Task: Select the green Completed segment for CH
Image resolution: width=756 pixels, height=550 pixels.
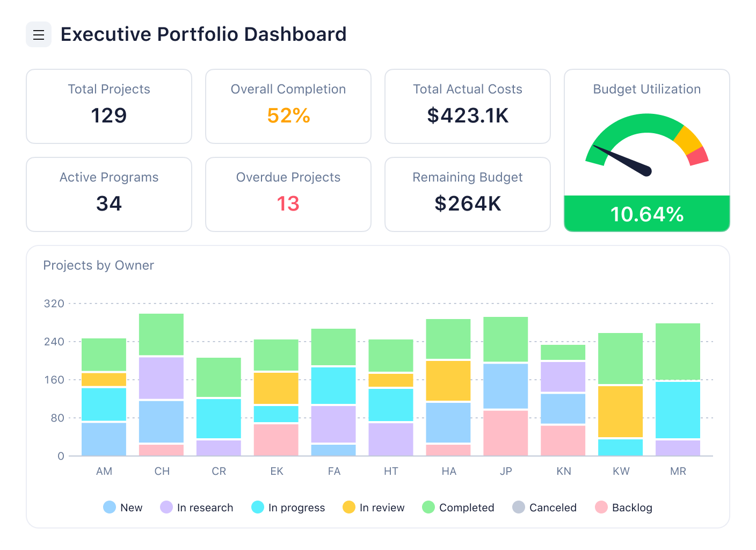Action: 161,334
